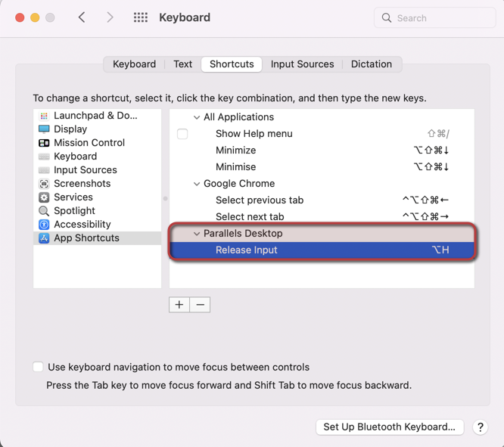Image resolution: width=504 pixels, height=447 pixels.
Task: Click the Accessibility label in sidebar
Action: (82, 225)
